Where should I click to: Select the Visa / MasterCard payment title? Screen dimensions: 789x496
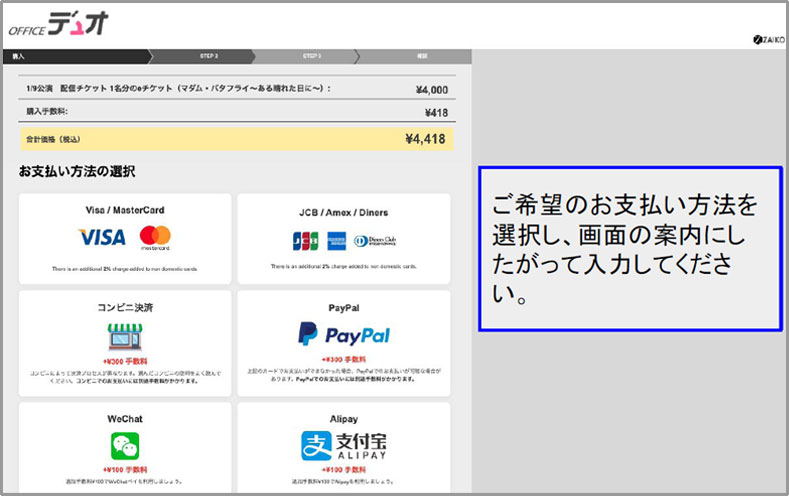point(125,211)
